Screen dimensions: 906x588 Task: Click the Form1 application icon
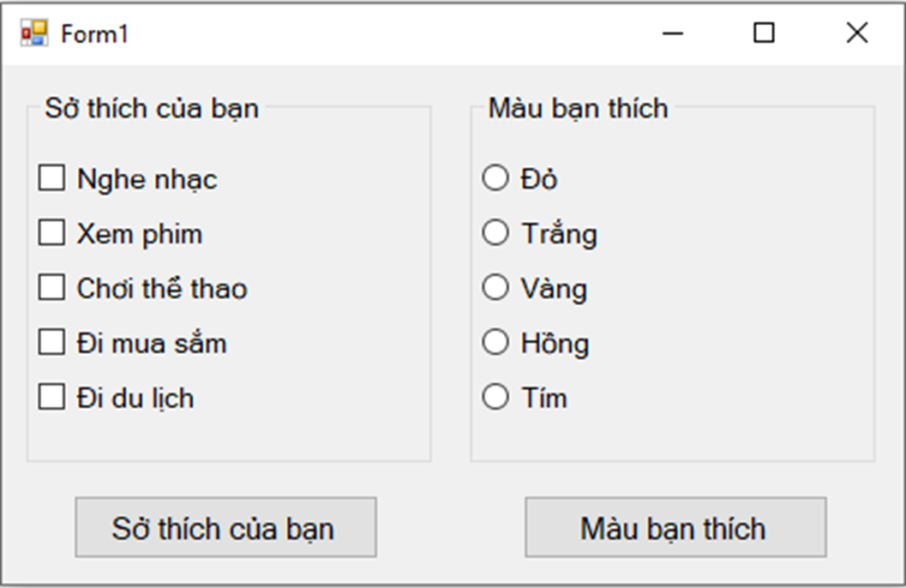point(33,33)
